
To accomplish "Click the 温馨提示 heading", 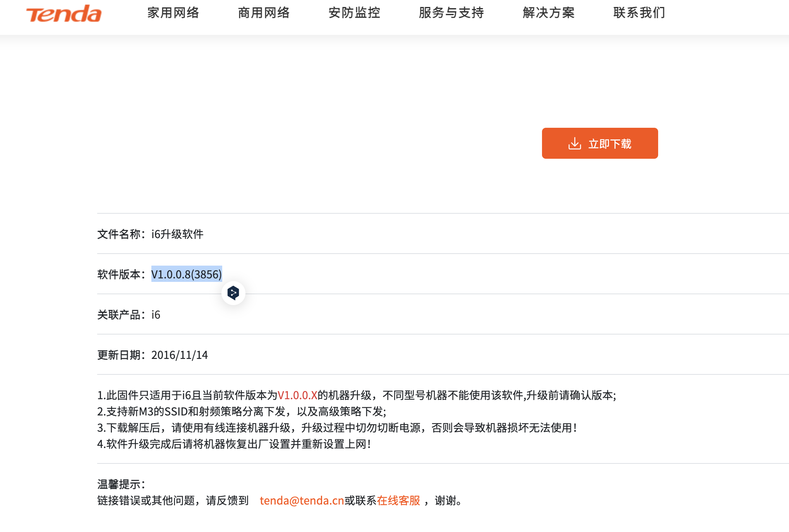I will [x=121, y=483].
